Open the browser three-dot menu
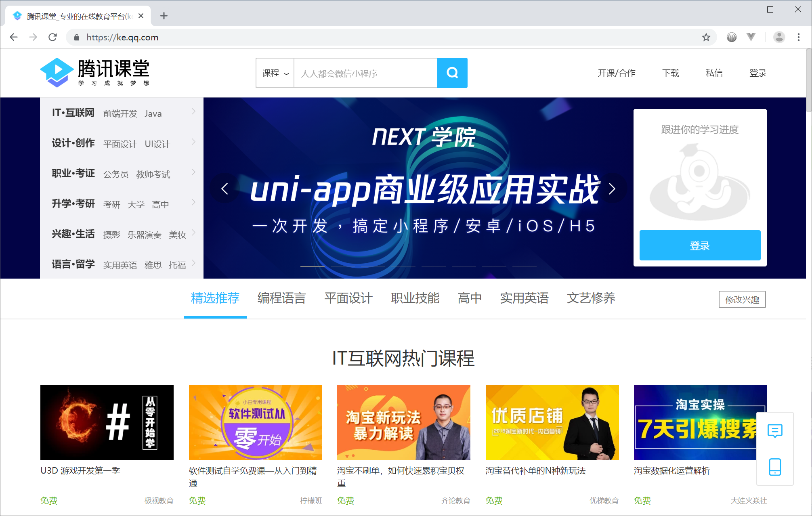Screen dimensions: 812x516 click(x=798, y=37)
